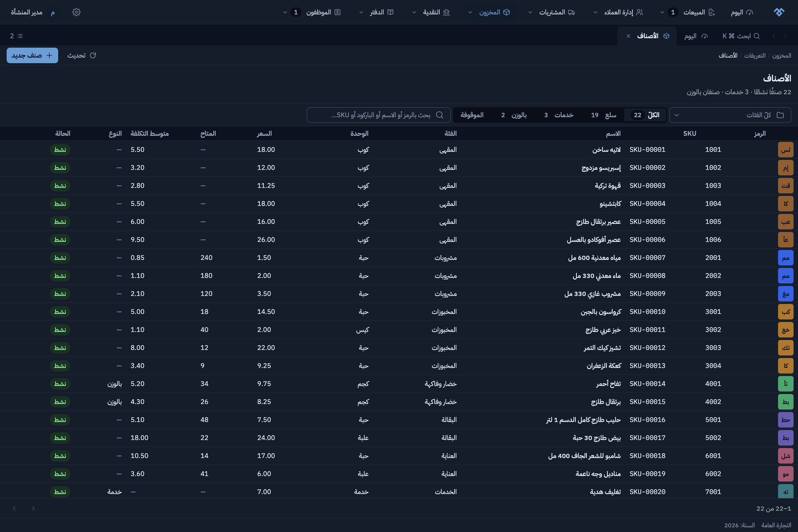Click the app logo in the top corner
This screenshot has width=798, height=532.
click(779, 12)
